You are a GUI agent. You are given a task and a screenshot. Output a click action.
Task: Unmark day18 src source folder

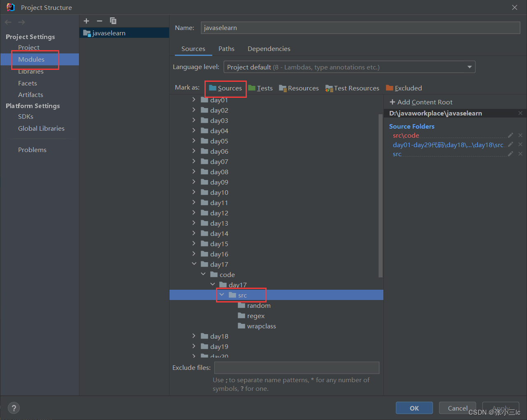[x=520, y=144]
